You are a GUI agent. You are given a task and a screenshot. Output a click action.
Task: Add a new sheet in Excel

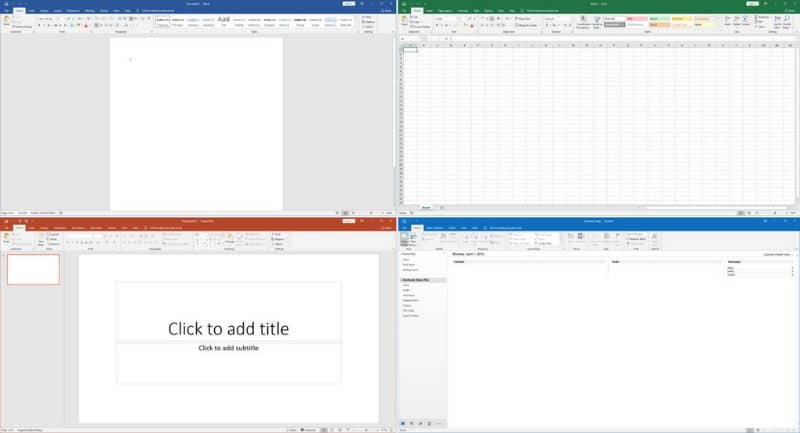point(442,208)
